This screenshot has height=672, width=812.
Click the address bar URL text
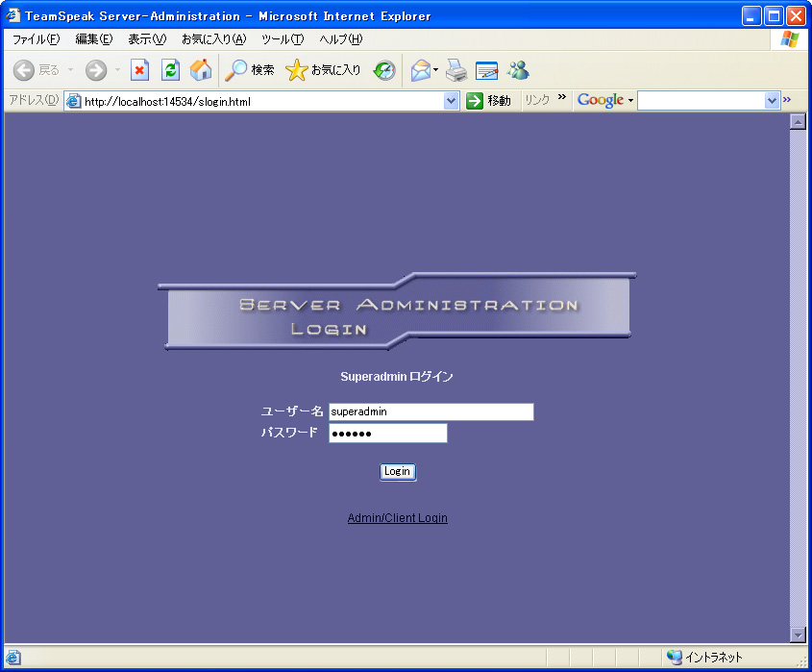click(x=167, y=102)
